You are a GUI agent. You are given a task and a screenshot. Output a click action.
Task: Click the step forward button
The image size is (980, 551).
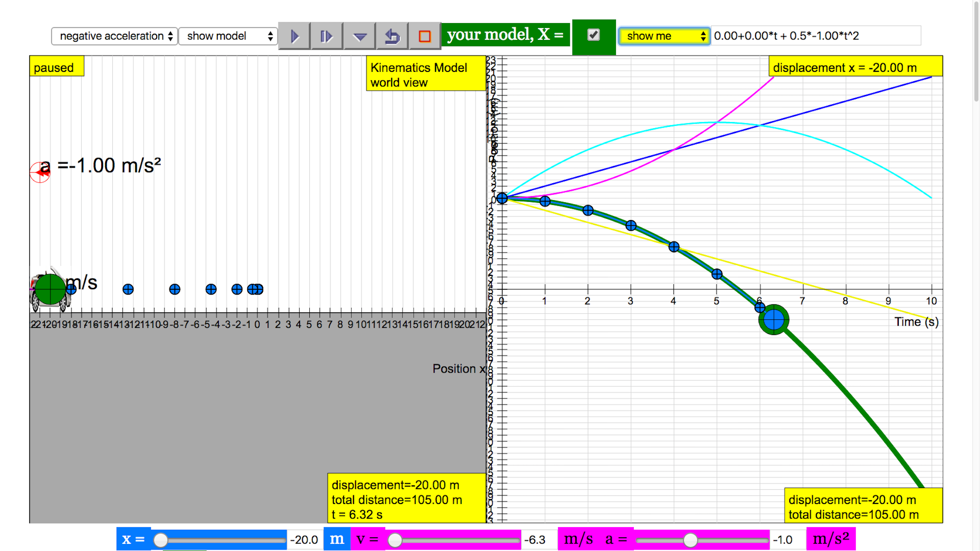point(326,36)
